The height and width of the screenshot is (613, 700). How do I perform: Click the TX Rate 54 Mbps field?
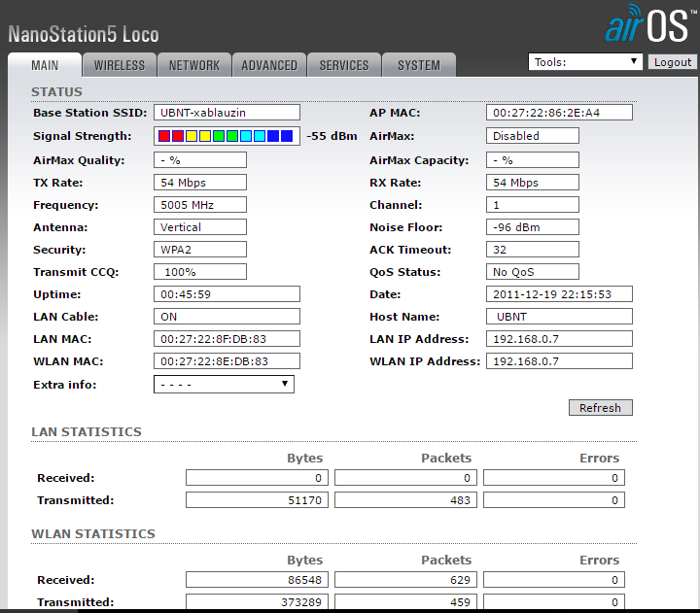point(200,183)
